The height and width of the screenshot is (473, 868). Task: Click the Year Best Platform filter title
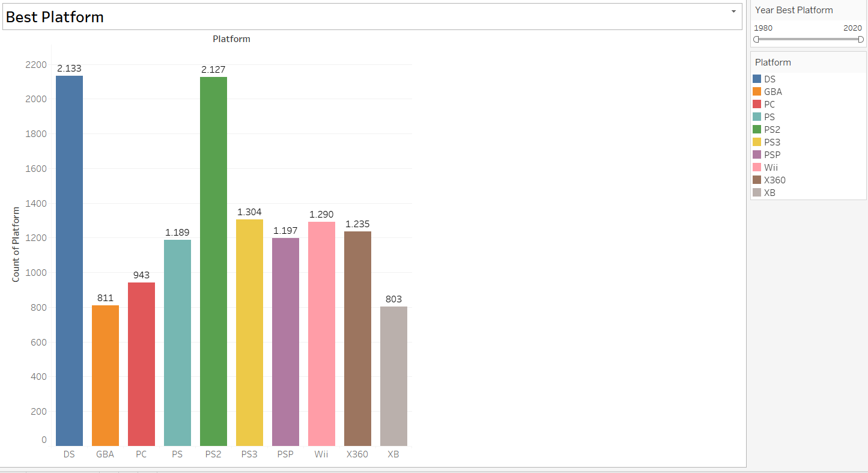coord(793,10)
